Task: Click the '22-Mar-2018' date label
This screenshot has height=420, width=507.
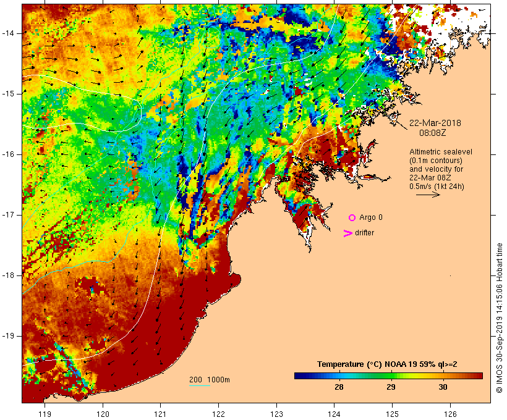Action: [x=435, y=123]
